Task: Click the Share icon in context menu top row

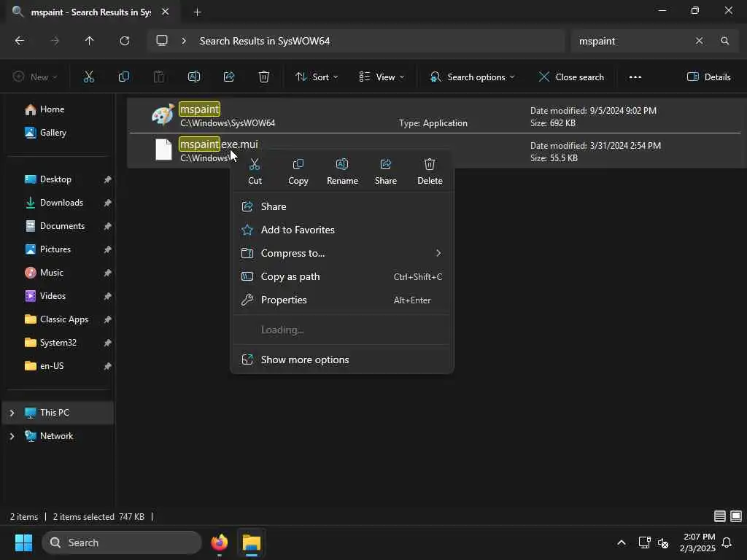Action: point(385,165)
